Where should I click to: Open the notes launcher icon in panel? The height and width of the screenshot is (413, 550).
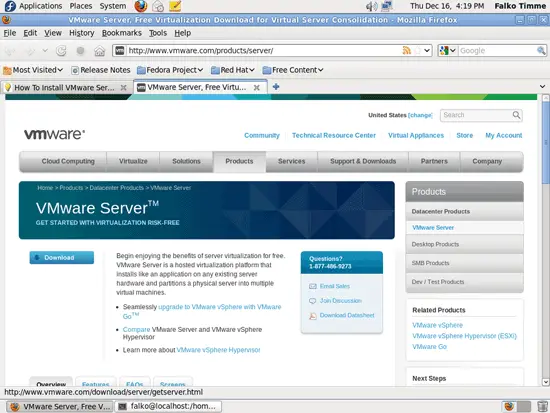point(175,6)
